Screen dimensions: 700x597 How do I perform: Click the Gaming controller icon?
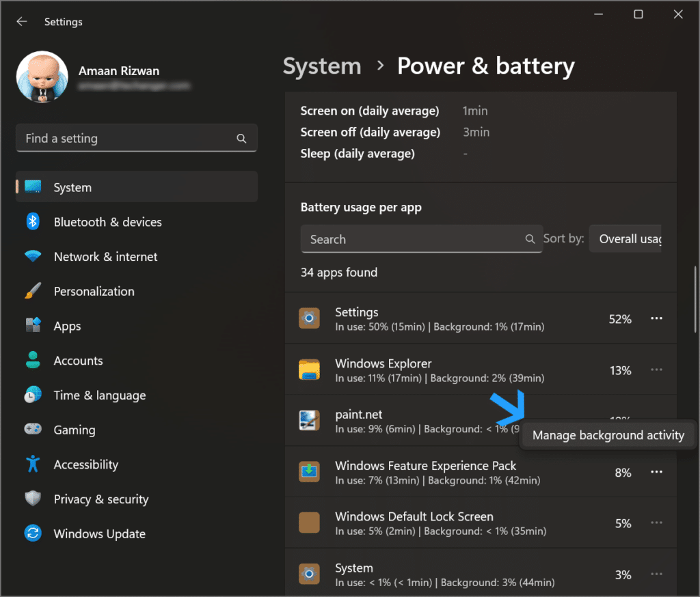point(33,429)
